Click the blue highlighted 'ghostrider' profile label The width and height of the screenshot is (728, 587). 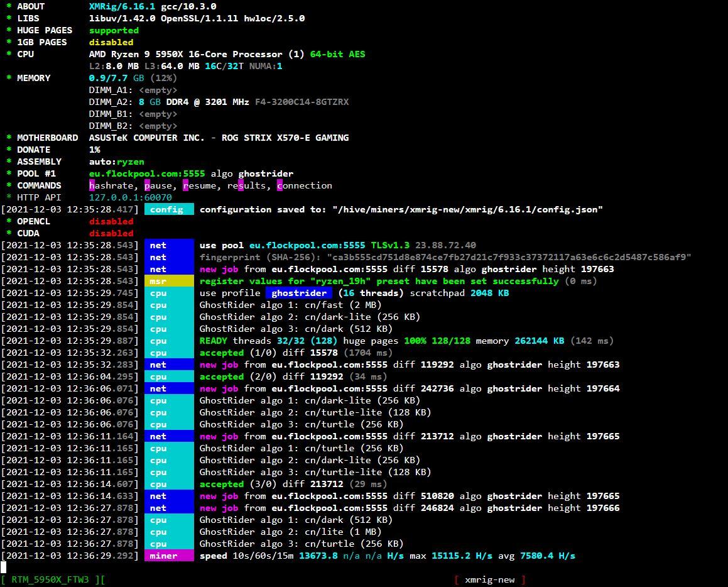[299, 293]
